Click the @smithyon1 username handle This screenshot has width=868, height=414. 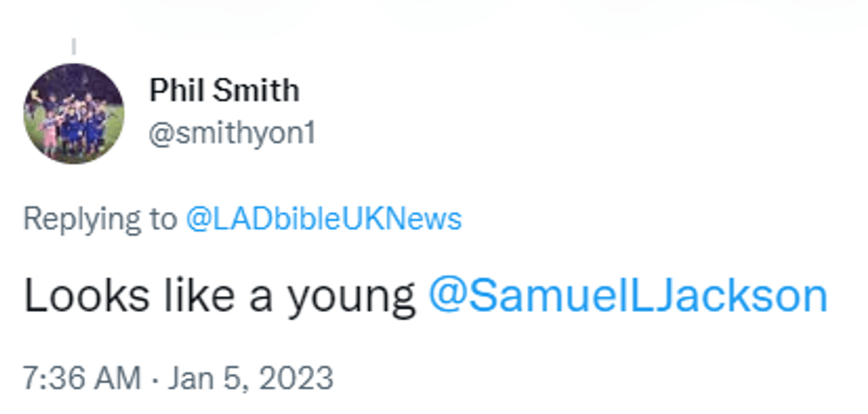point(233,133)
